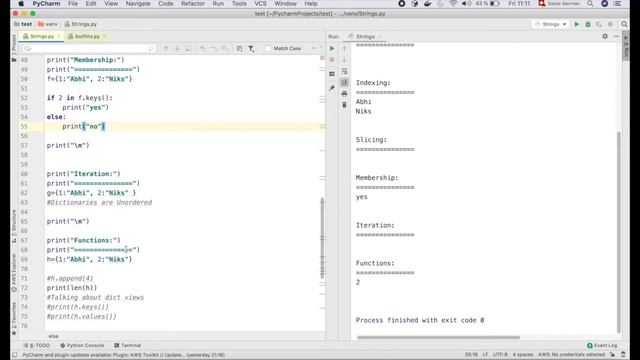Stop process in the Run panel

coord(332,60)
